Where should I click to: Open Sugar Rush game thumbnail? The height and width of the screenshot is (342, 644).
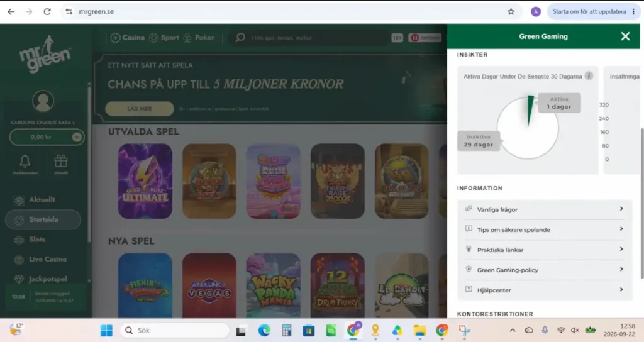[x=273, y=181]
